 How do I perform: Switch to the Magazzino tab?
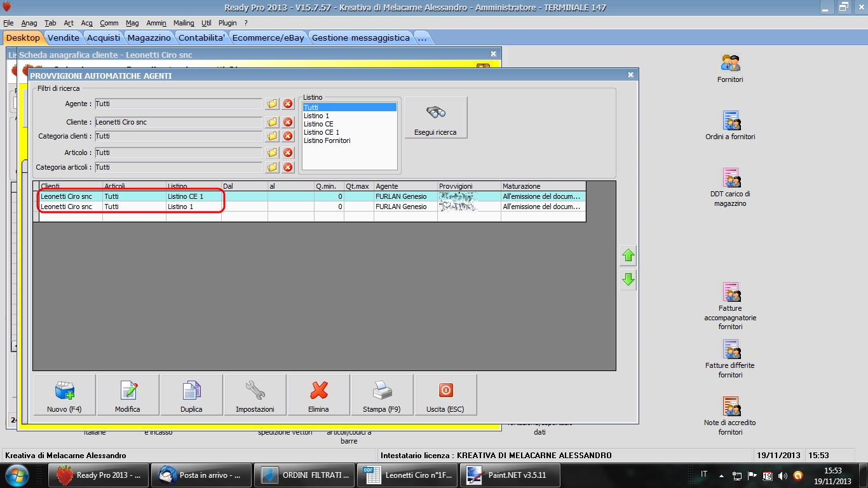(x=149, y=37)
